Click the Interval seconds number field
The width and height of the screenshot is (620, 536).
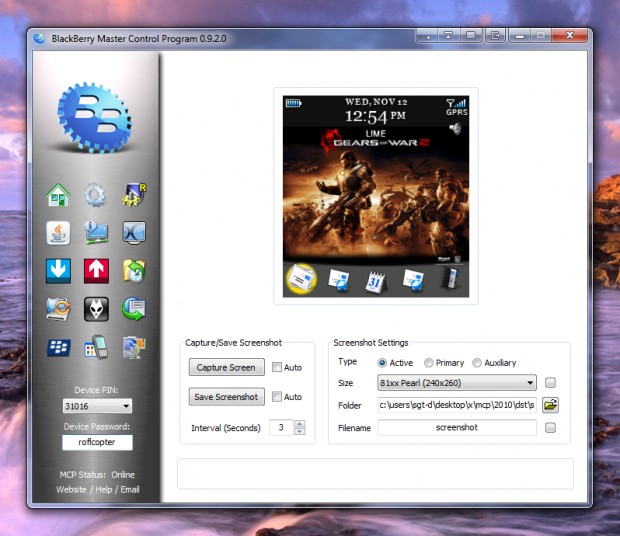[x=281, y=427]
